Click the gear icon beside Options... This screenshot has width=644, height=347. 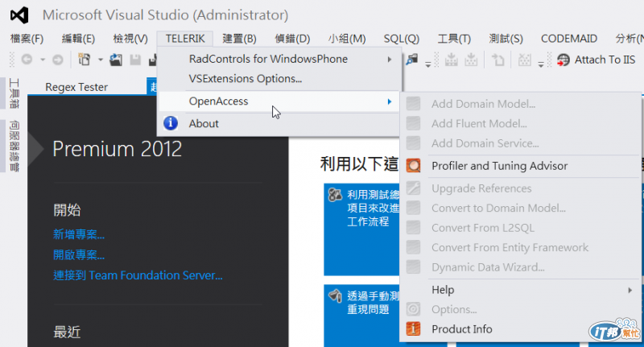click(x=413, y=309)
